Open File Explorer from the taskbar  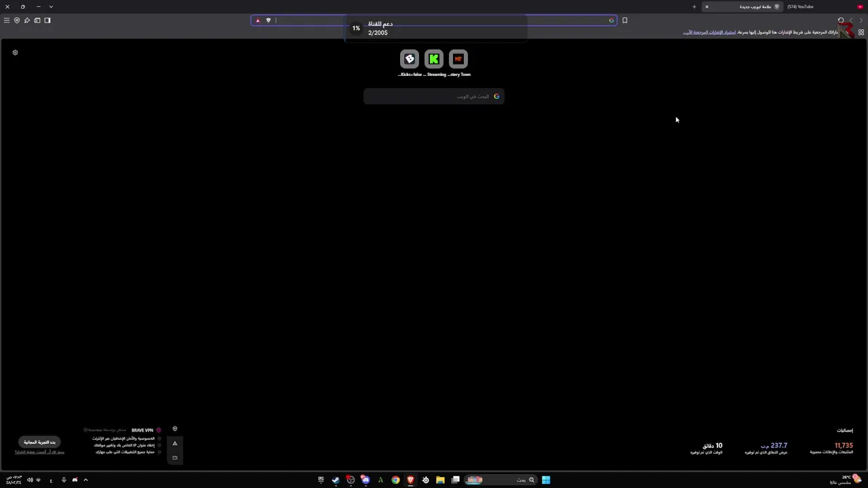point(440,480)
